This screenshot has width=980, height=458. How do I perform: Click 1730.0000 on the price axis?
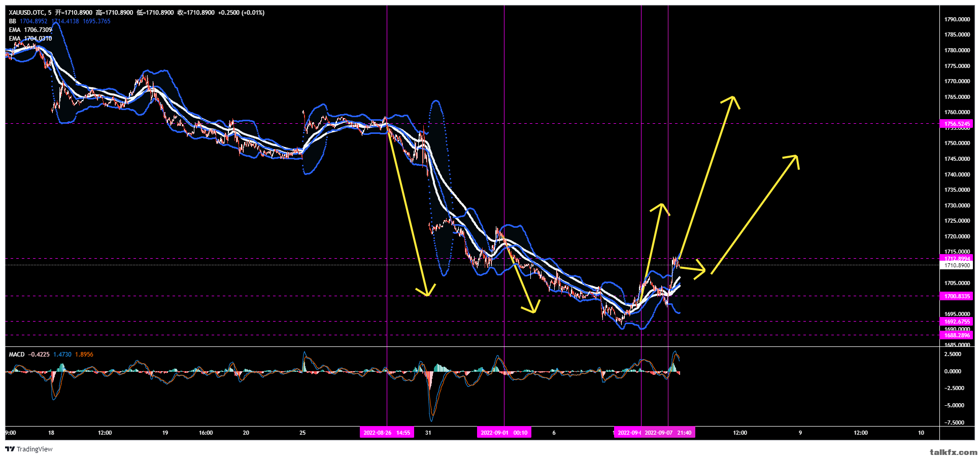pos(957,205)
